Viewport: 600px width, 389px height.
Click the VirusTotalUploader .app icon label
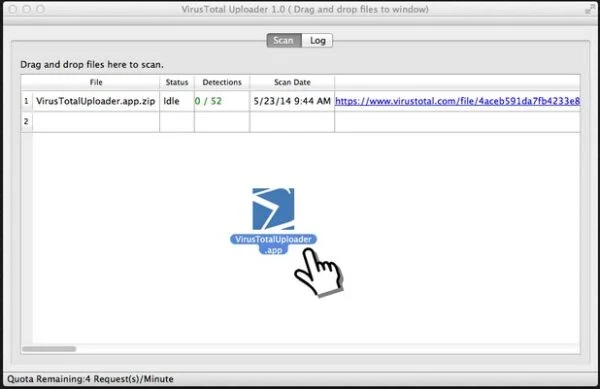pos(273,244)
